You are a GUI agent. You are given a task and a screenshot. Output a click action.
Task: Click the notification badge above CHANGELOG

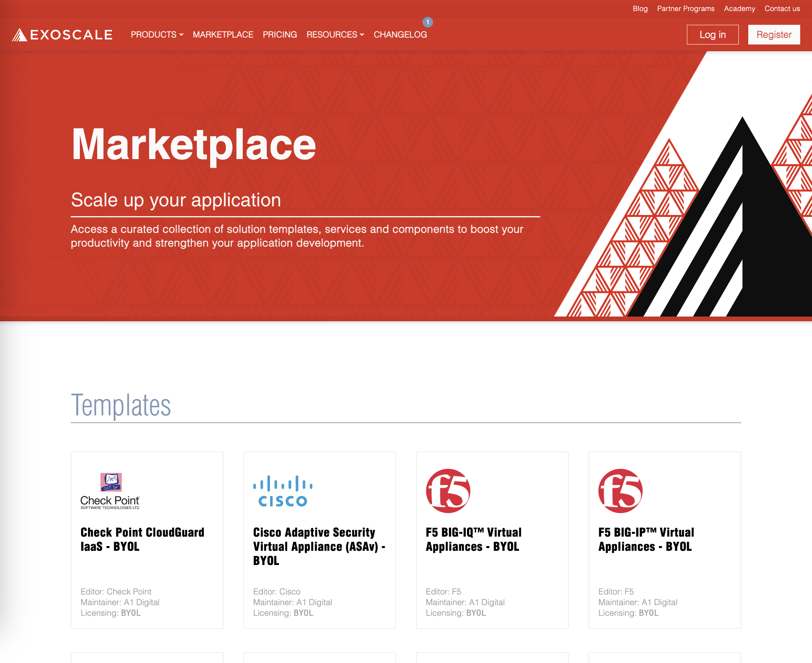click(x=427, y=22)
